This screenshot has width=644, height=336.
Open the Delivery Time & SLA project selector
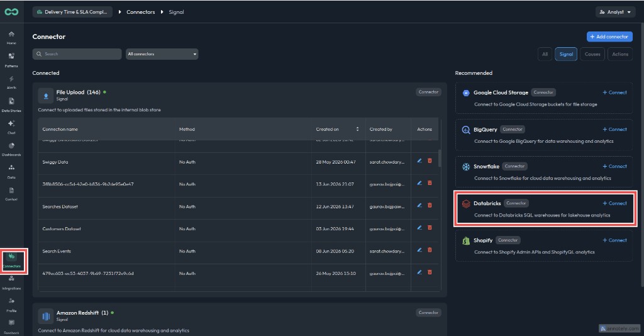click(72, 12)
